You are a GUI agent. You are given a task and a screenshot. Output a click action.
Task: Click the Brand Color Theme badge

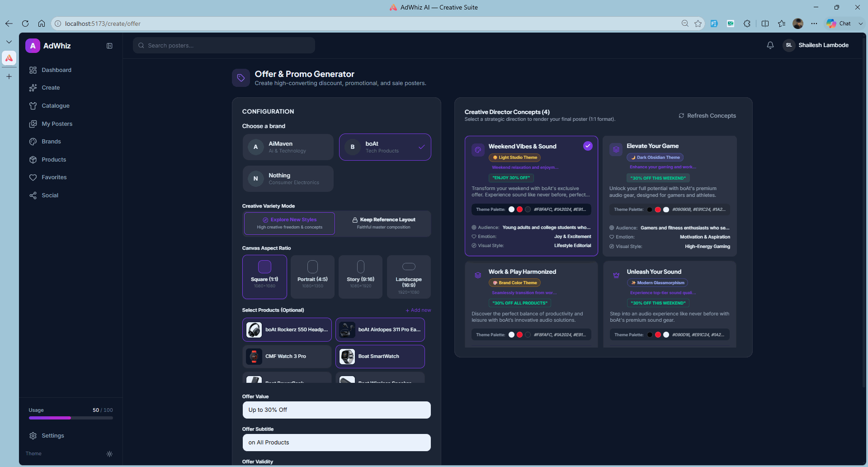[x=514, y=283]
